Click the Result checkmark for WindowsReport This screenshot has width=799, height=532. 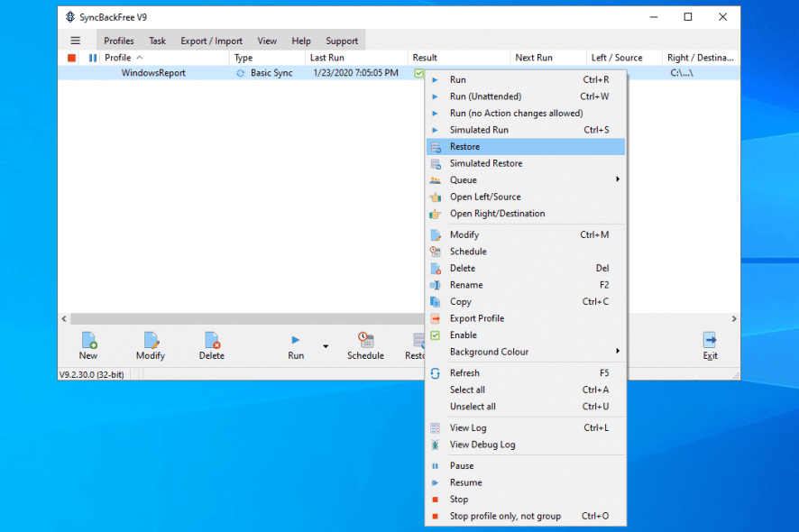point(418,73)
